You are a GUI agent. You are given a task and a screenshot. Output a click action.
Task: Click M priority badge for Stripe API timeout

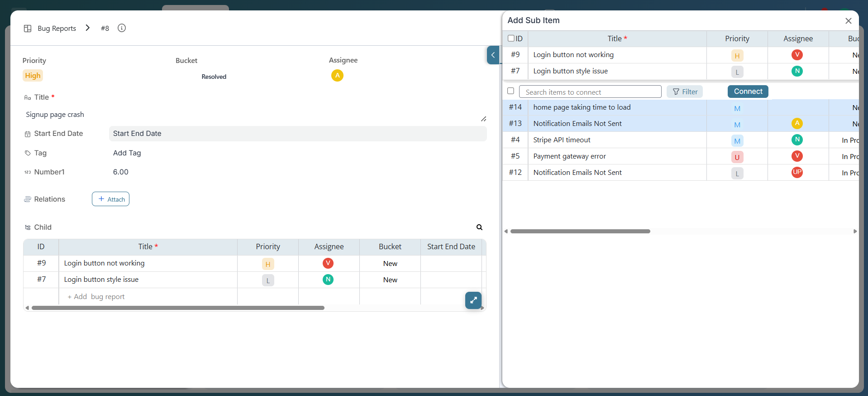tap(737, 141)
